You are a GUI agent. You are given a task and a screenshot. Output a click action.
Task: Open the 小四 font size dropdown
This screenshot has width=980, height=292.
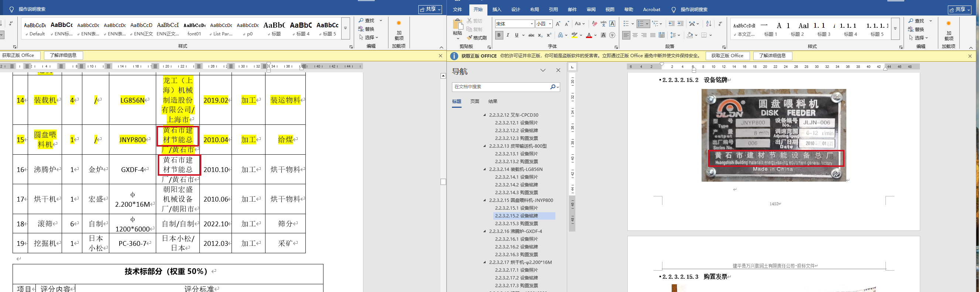point(550,24)
